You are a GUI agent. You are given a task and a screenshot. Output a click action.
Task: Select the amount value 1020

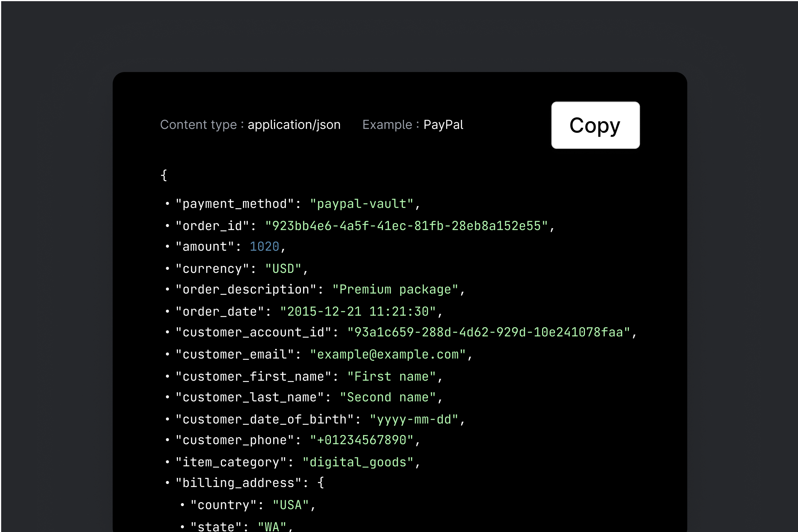(x=264, y=246)
